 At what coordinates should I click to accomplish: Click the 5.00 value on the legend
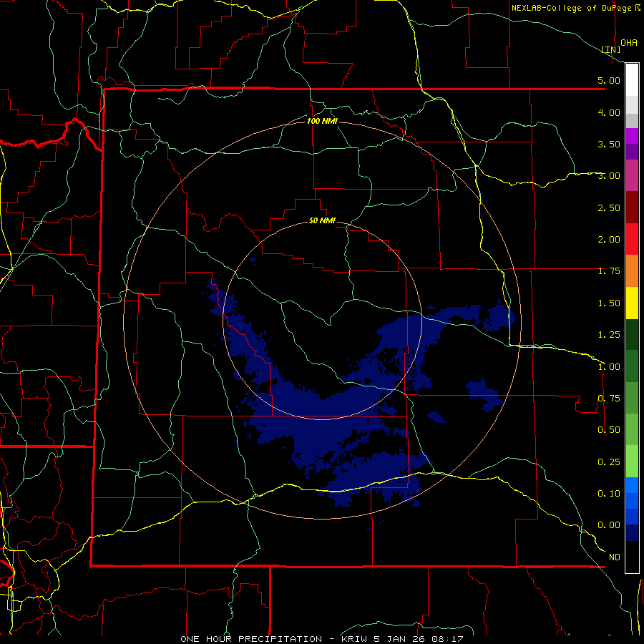[x=609, y=80]
